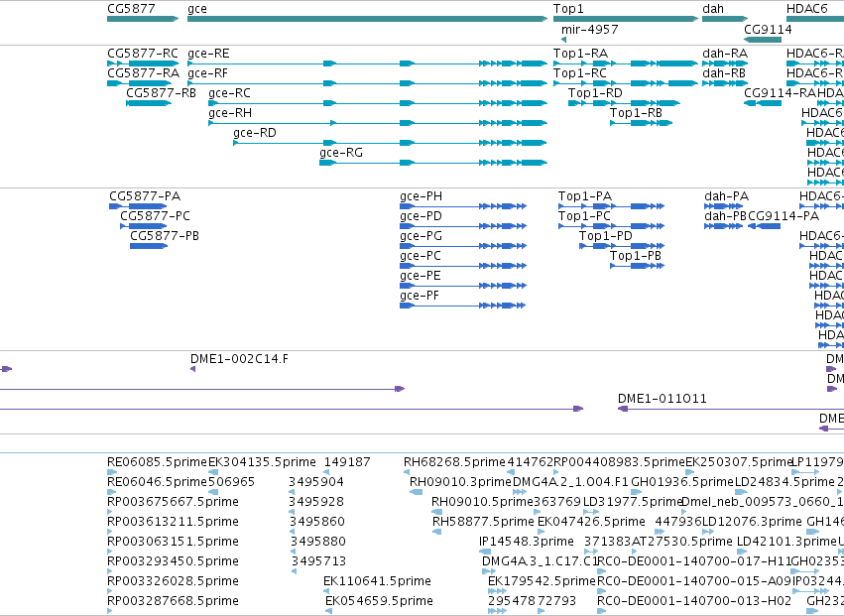Open EST RH68268.5prime
The height and width of the screenshot is (616, 844).
click(x=455, y=462)
